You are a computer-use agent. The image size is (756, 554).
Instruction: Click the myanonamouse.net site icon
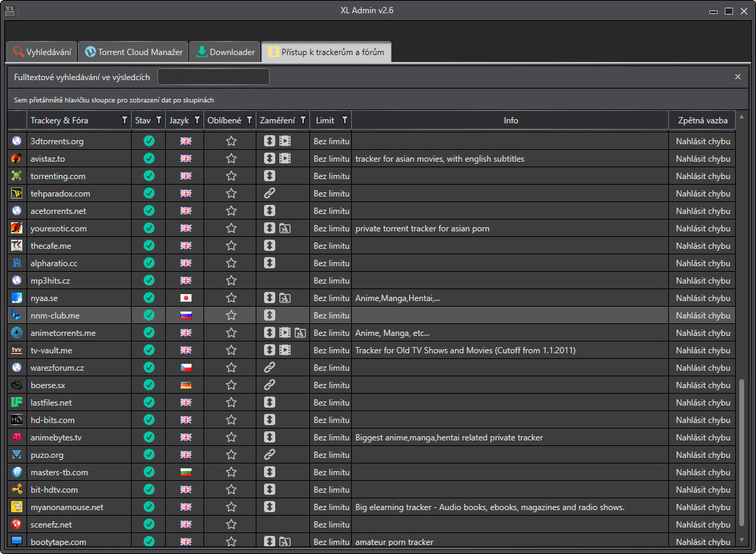(x=17, y=507)
